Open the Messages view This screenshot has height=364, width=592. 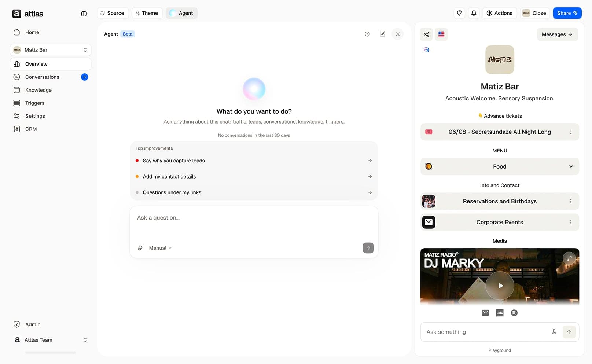coord(557,34)
